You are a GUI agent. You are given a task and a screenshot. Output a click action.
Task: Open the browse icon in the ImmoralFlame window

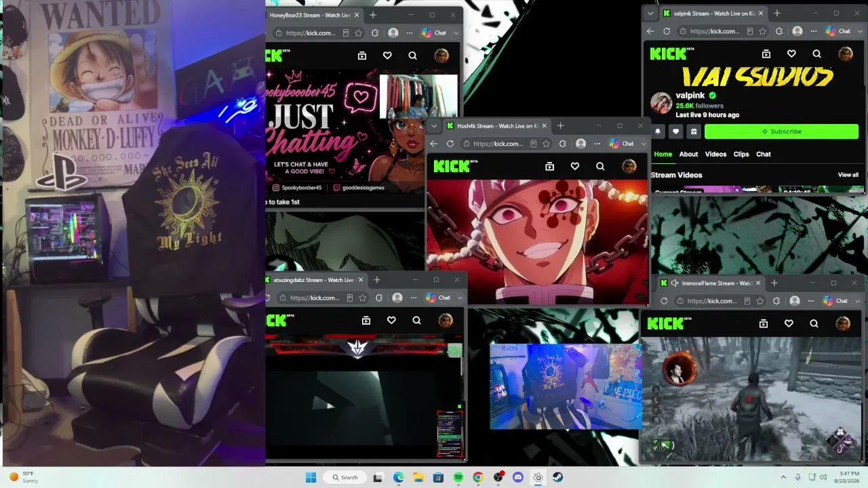pyautogui.click(x=764, y=324)
